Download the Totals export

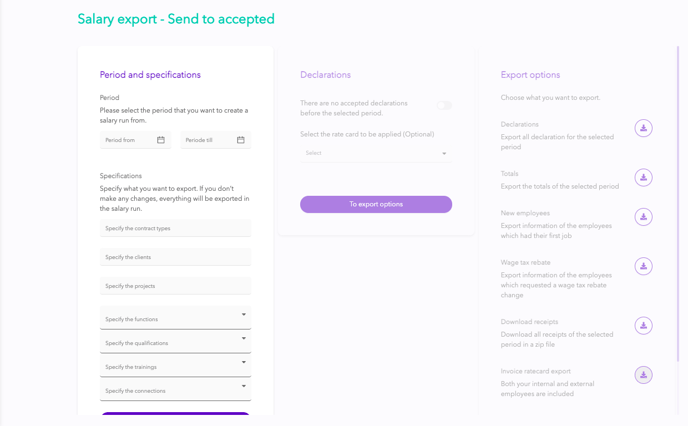tap(643, 178)
